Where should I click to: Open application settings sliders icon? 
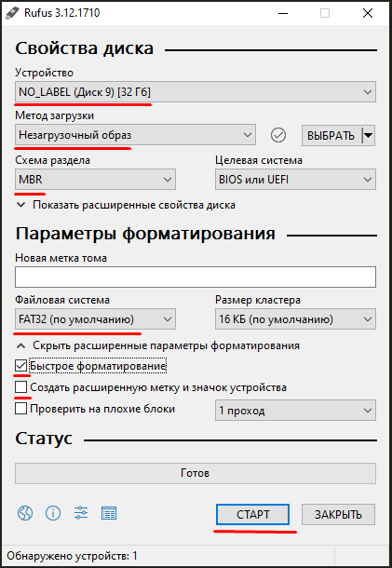(81, 513)
